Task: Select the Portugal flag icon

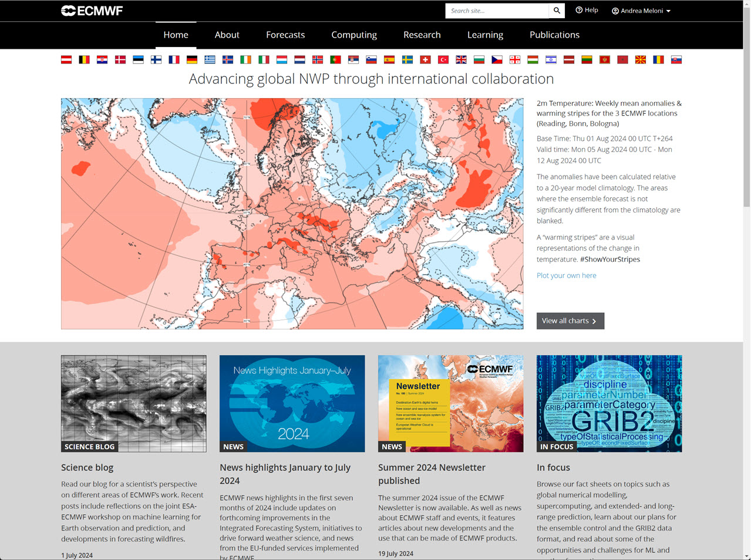Action: tap(335, 60)
